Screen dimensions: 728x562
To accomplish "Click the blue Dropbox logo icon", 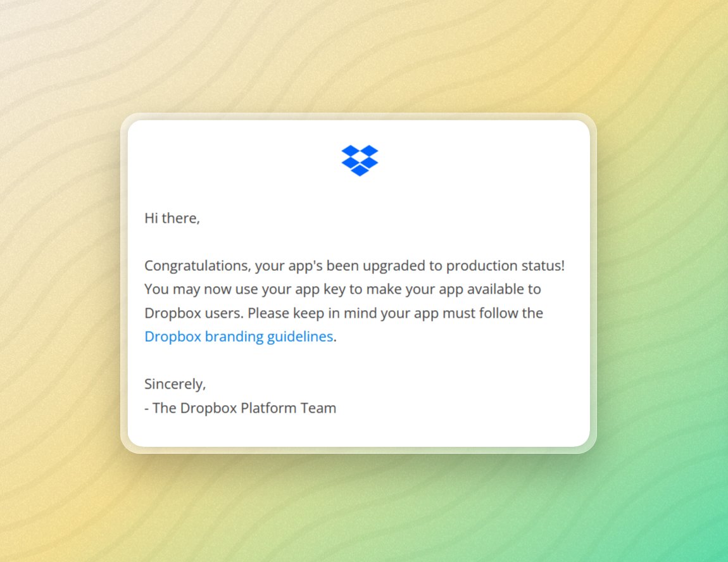I will click(360, 161).
